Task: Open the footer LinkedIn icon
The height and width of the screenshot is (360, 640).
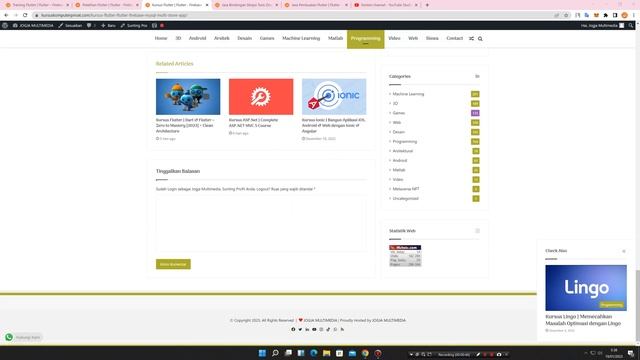Action: [307, 329]
